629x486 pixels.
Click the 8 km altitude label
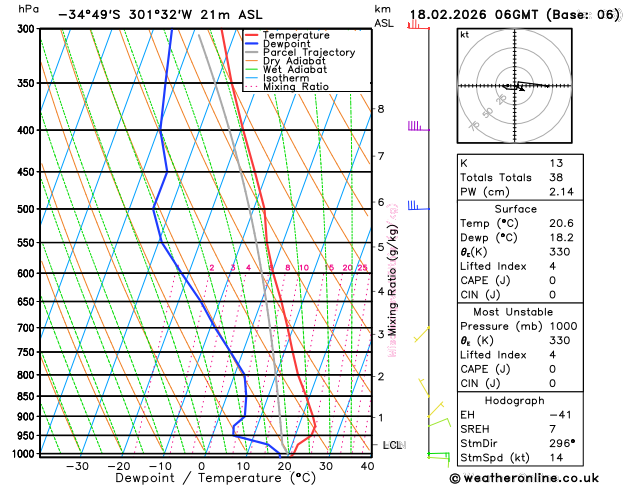(x=381, y=109)
